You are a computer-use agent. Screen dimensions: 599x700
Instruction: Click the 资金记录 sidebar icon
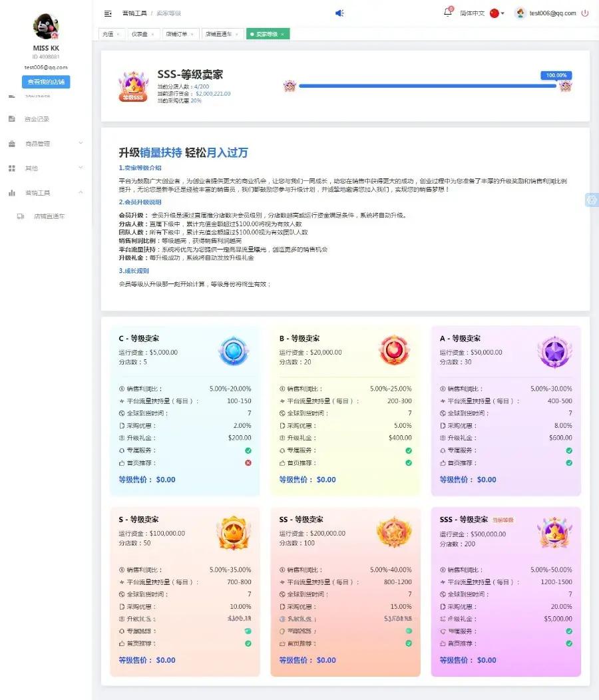click(12, 118)
